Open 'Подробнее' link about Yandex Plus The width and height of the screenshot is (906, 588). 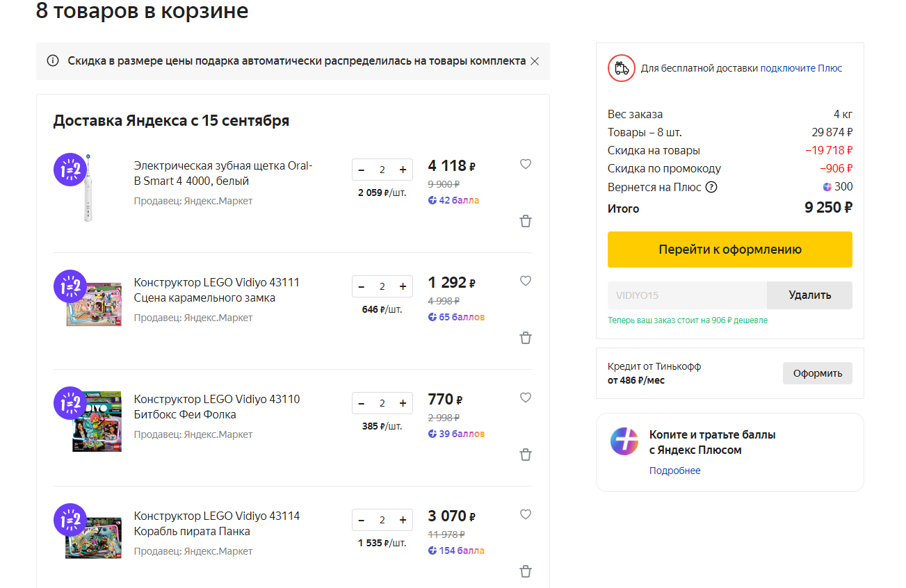tap(674, 471)
